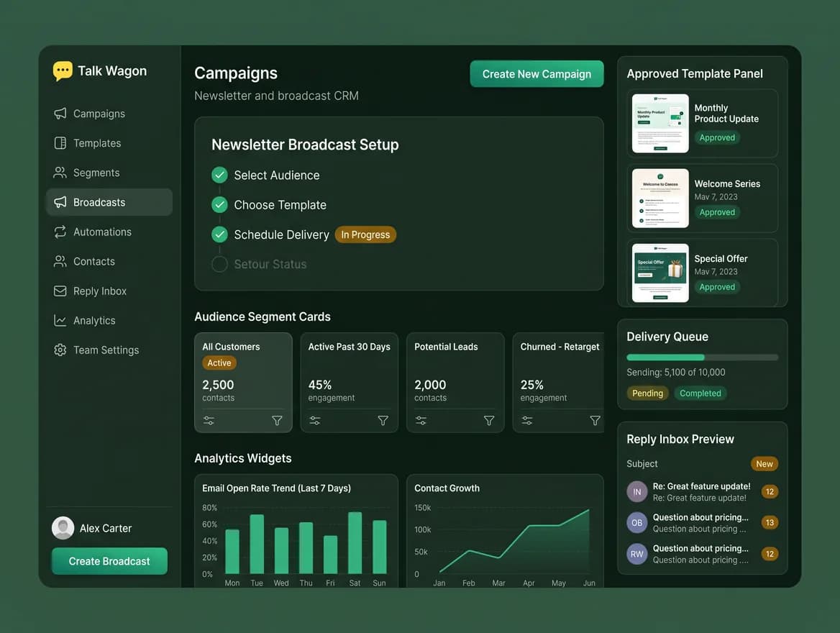Click Alex Carter's profile avatar

coord(63,528)
